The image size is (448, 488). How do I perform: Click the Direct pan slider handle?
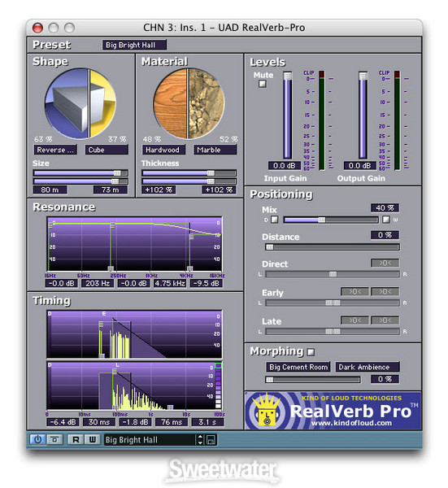click(x=333, y=274)
